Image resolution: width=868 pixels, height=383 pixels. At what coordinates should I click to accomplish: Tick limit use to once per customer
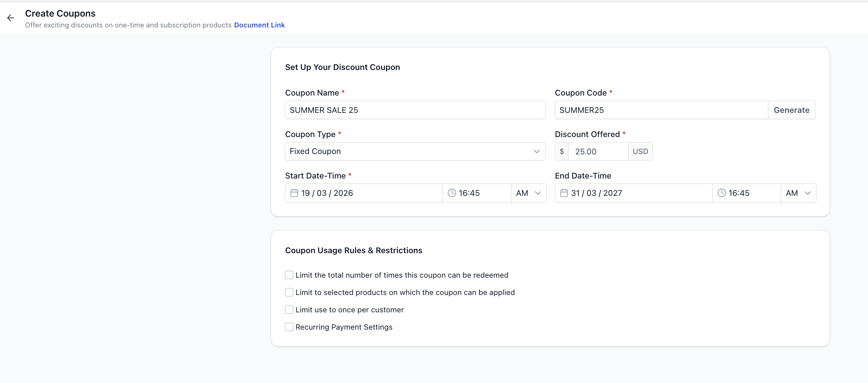[x=289, y=310]
